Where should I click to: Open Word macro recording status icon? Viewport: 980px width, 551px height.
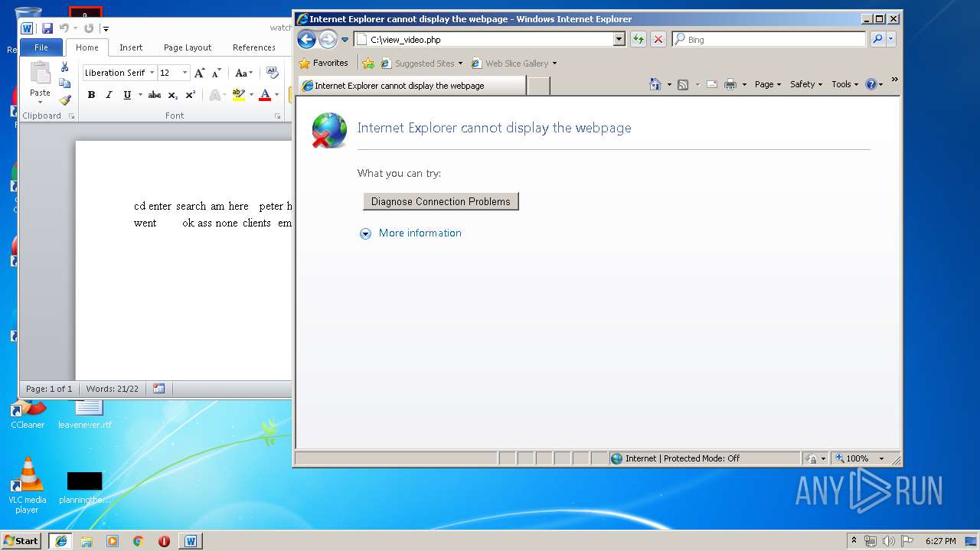(158, 389)
